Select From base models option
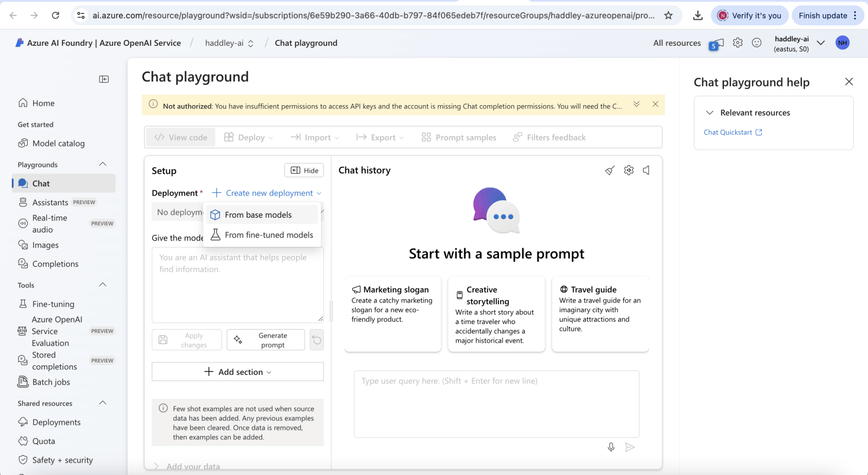 (x=258, y=215)
